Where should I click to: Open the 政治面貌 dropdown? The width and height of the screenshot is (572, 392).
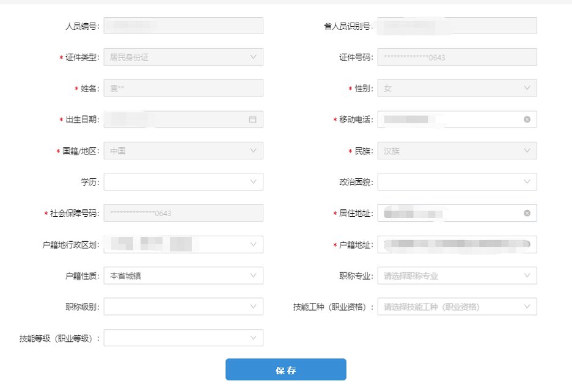pyautogui.click(x=457, y=181)
